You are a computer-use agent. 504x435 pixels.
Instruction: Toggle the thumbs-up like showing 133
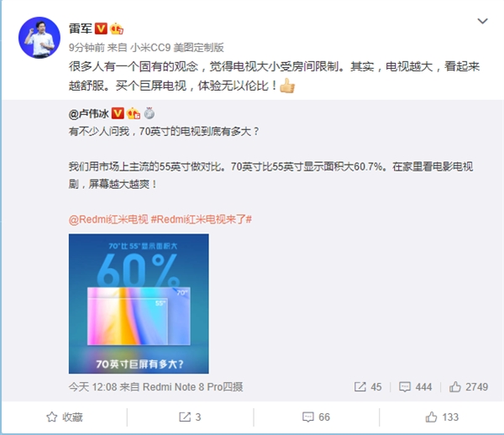(x=442, y=417)
